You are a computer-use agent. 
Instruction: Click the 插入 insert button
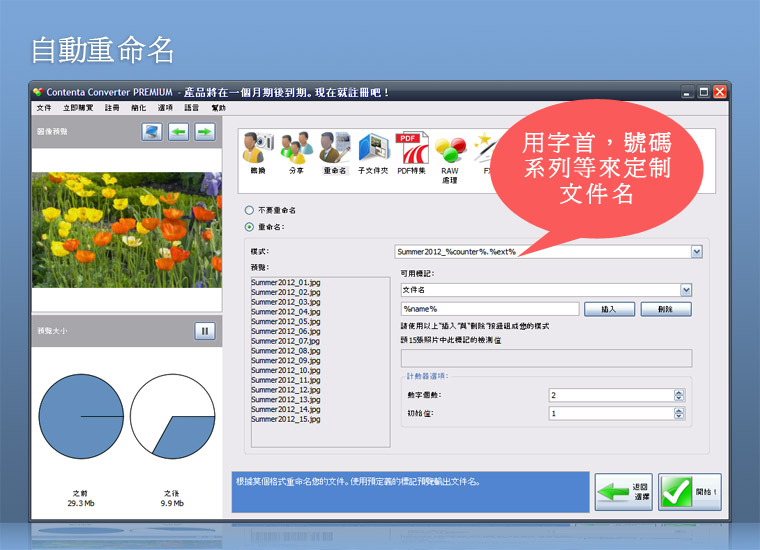pyautogui.click(x=609, y=309)
